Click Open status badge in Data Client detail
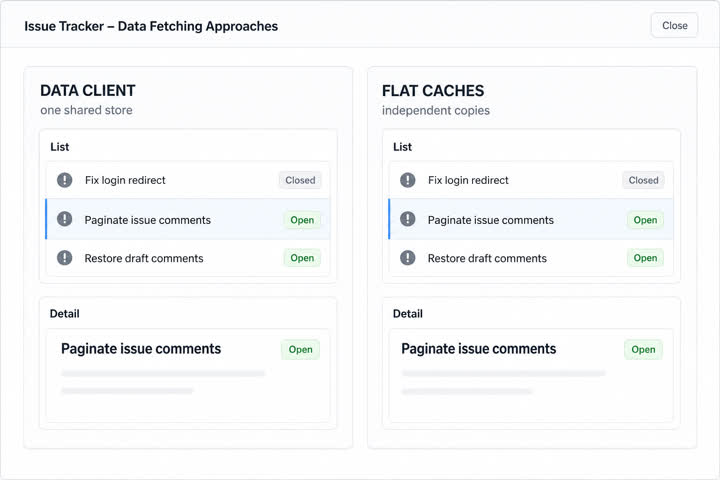Screen dimensions: 720x480 (x=300, y=350)
